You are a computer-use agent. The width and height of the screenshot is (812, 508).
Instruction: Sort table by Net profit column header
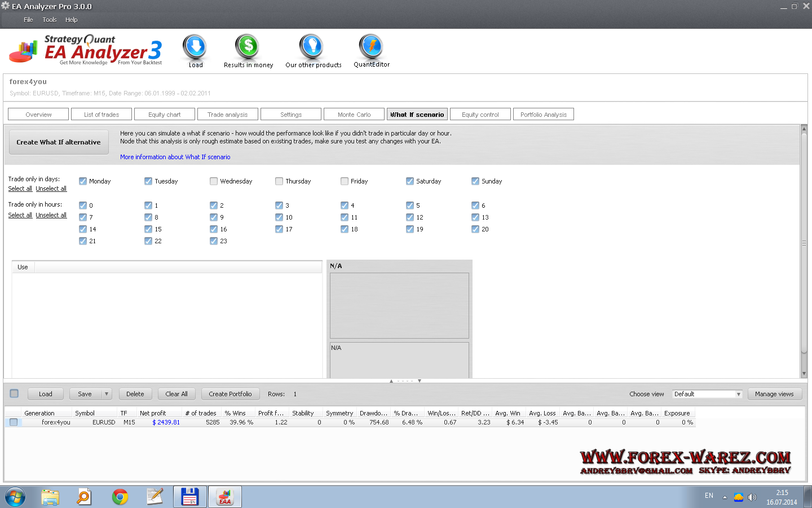pyautogui.click(x=153, y=413)
